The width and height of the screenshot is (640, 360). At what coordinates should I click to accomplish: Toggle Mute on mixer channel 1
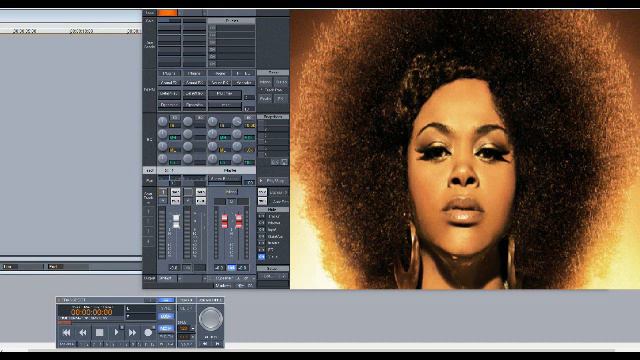pos(176,201)
